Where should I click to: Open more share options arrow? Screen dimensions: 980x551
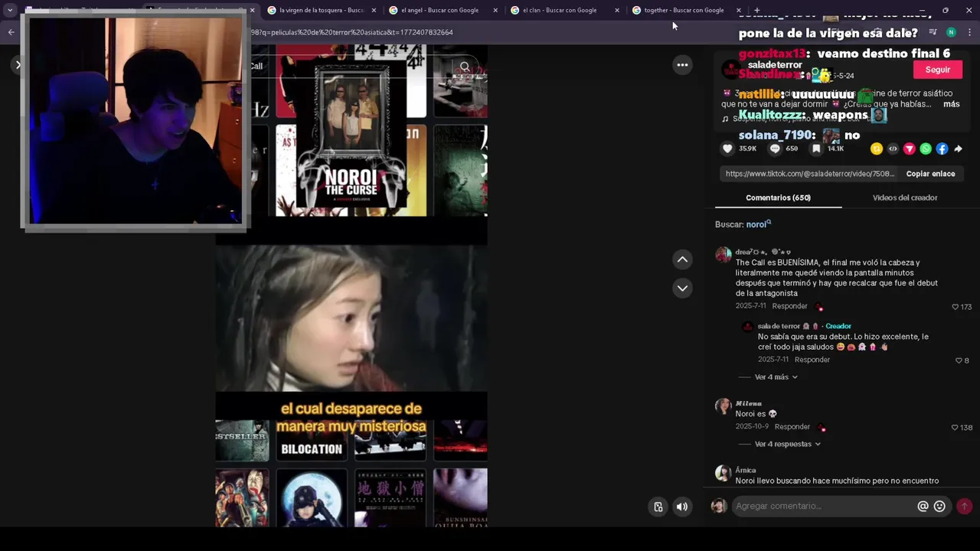click(958, 148)
